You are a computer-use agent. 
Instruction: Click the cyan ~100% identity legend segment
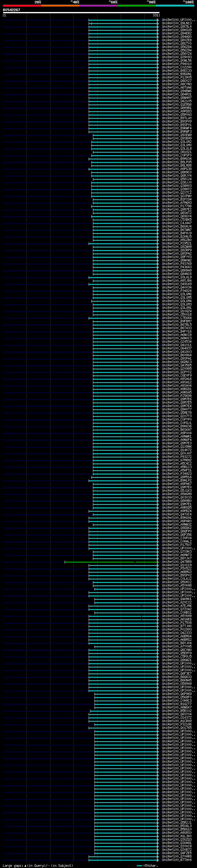pyautogui.click(x=175, y=6)
